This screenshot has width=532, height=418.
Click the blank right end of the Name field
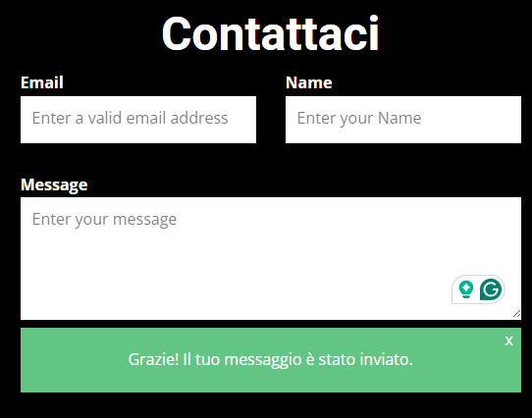[x=482, y=120]
